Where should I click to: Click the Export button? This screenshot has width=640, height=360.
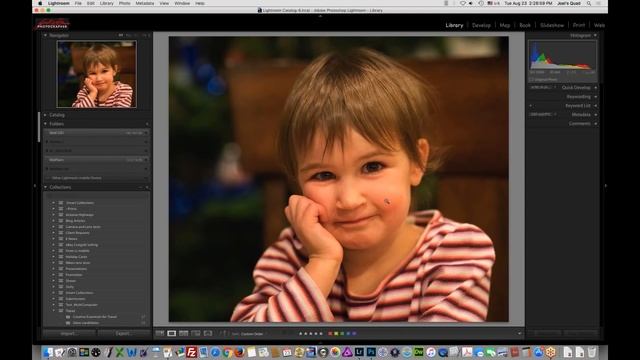coord(123,333)
